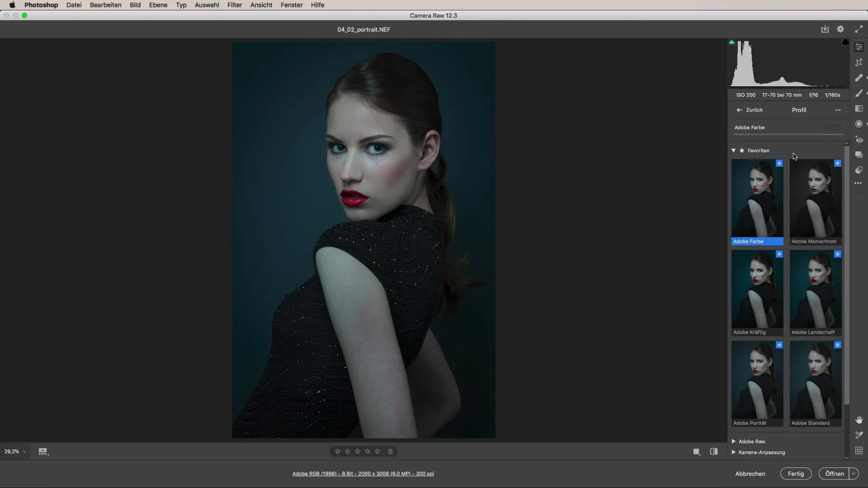Open the Öffnen button dropdown arrow

pyautogui.click(x=854, y=474)
